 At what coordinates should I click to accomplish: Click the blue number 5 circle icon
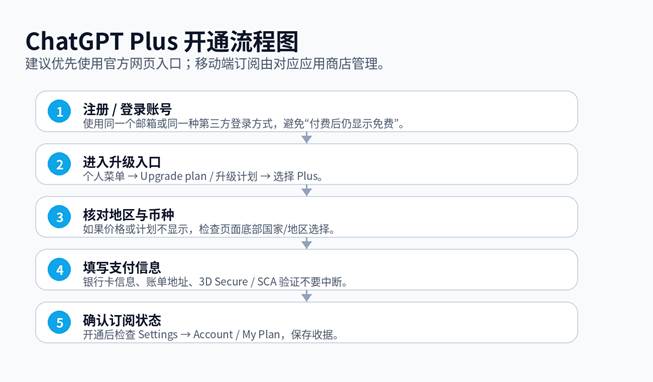[x=59, y=322]
